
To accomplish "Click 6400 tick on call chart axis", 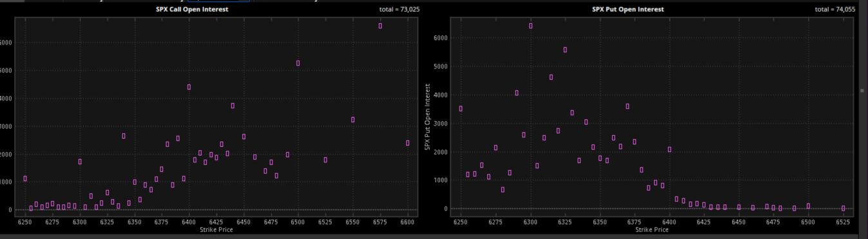I will pyautogui.click(x=189, y=222).
